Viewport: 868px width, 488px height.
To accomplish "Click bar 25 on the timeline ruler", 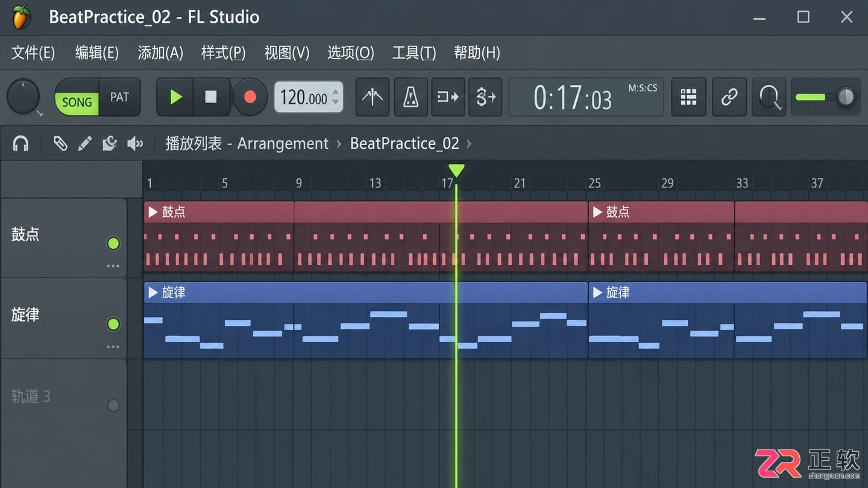I will point(594,183).
